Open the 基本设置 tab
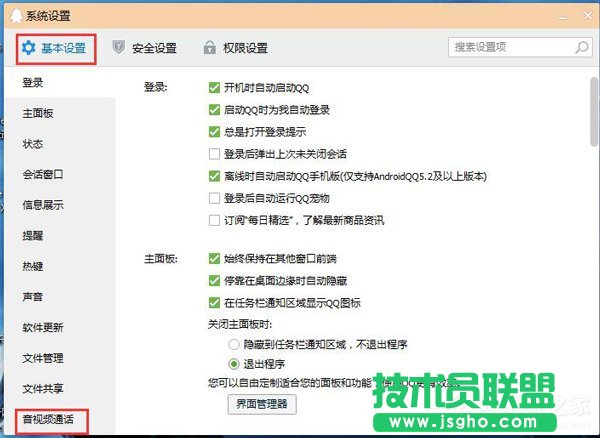The image size is (600, 438). (x=56, y=49)
